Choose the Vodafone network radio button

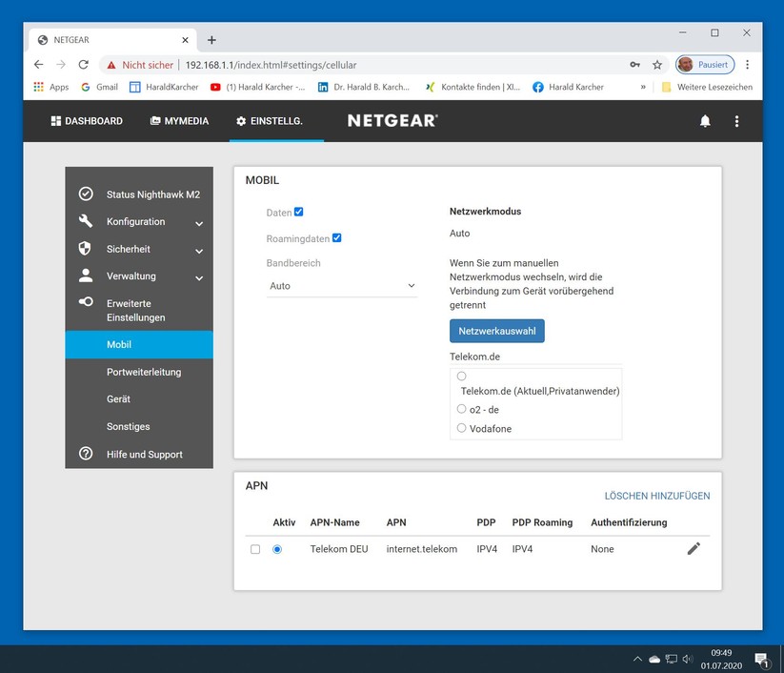pos(462,428)
